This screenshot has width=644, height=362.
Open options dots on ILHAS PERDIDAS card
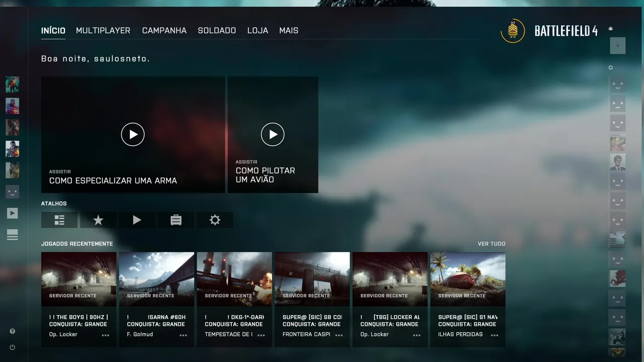tap(495, 335)
